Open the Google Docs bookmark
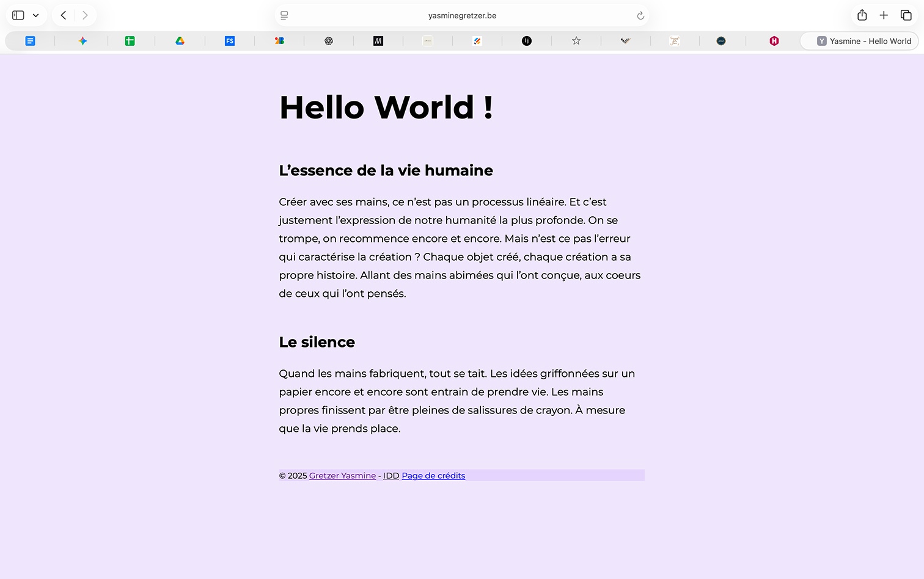The height and width of the screenshot is (579, 924). click(30, 41)
